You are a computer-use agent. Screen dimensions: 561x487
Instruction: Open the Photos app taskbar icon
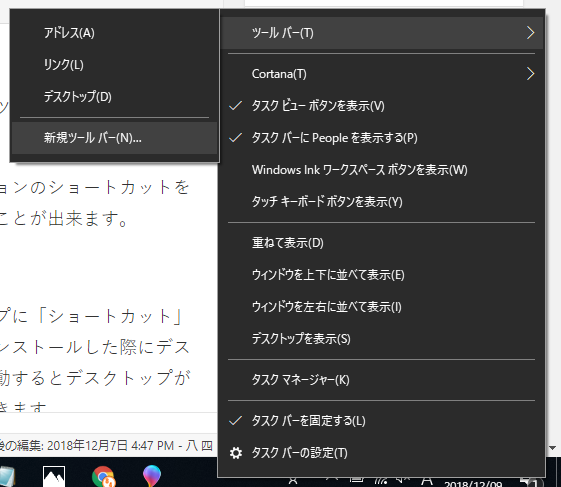tap(54, 477)
